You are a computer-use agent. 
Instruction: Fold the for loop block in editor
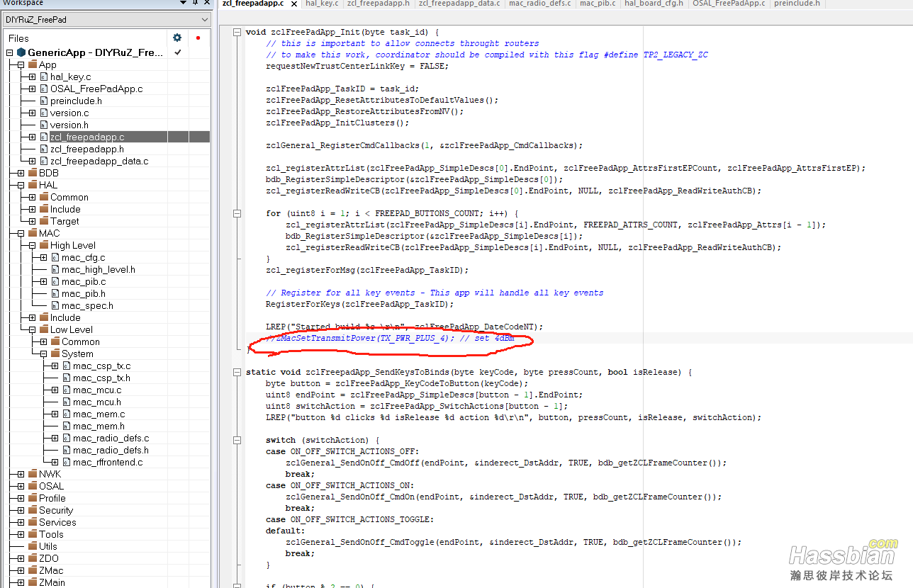click(x=236, y=213)
